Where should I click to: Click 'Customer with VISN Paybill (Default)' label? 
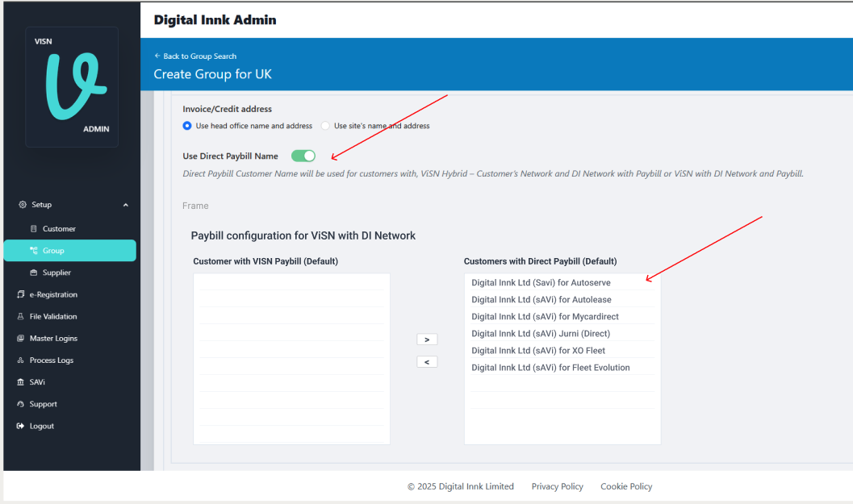tap(266, 261)
